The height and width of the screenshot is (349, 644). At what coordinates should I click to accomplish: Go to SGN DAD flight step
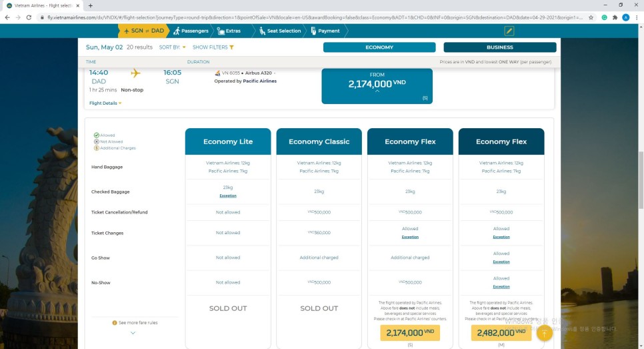tap(144, 31)
